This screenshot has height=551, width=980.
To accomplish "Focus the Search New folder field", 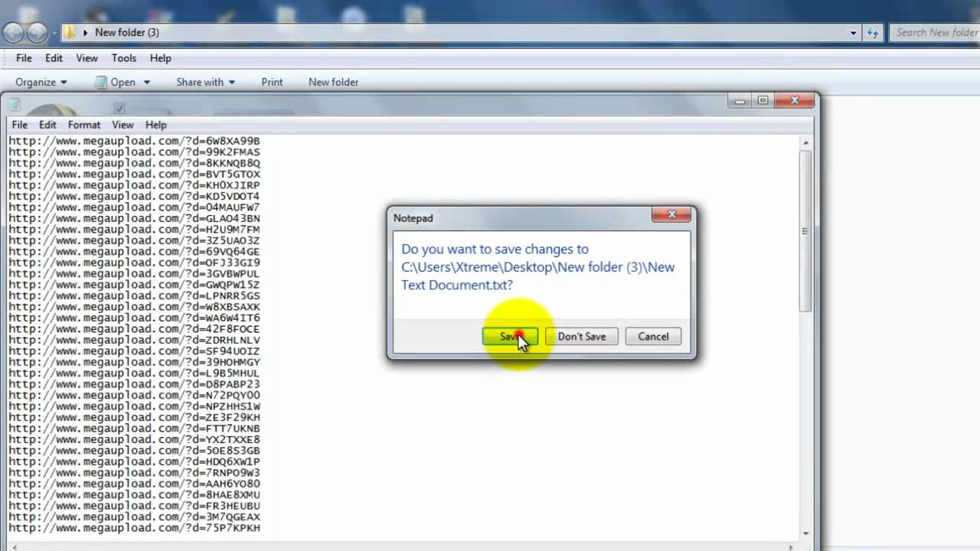I will (x=934, y=32).
